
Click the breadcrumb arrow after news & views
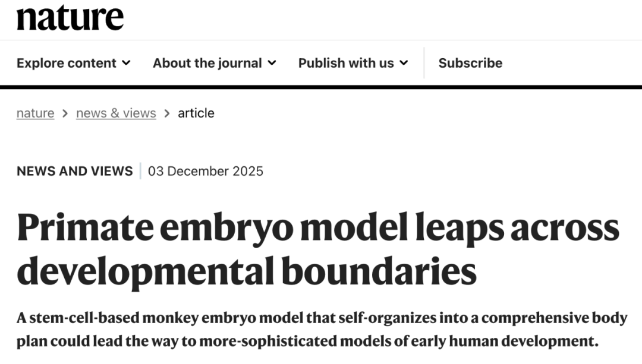click(x=167, y=113)
